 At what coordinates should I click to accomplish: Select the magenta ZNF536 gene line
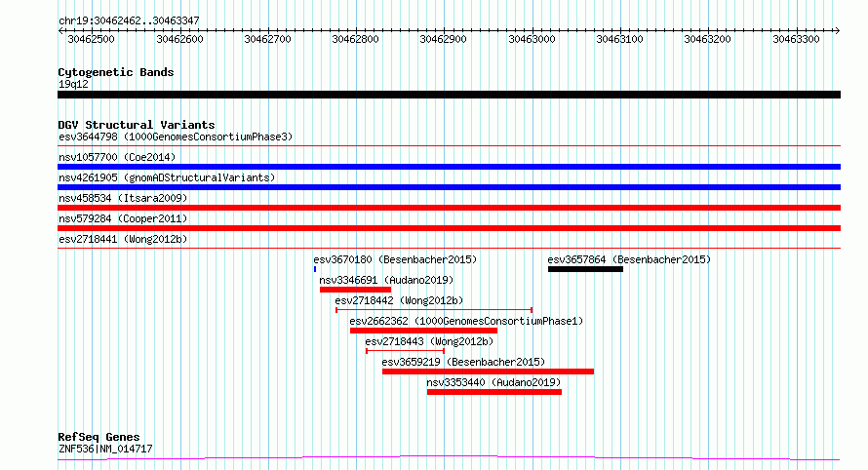449,458
